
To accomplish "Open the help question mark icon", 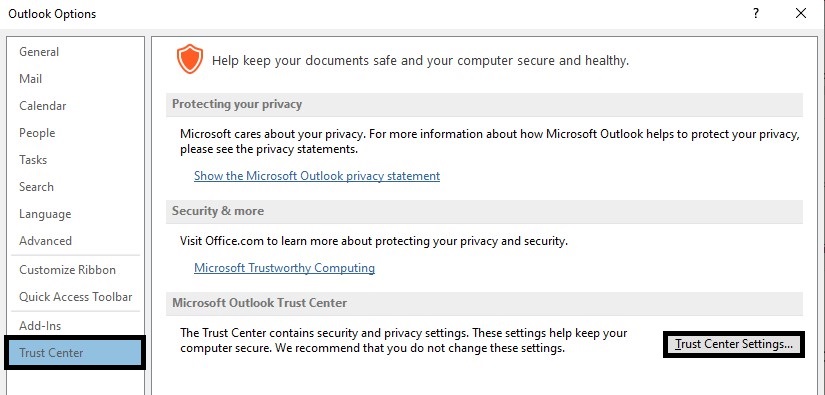I will [756, 14].
